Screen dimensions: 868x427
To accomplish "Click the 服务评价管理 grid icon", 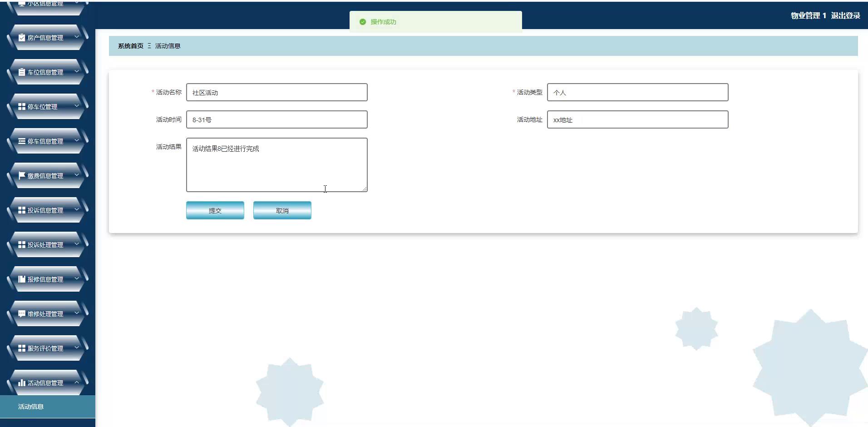I will [22, 348].
